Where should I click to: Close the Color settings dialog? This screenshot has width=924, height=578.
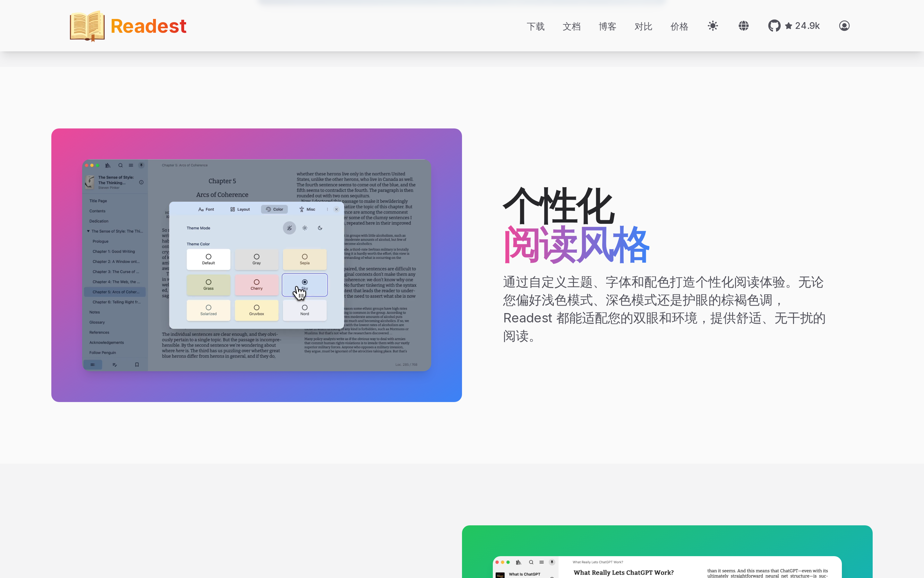point(336,209)
